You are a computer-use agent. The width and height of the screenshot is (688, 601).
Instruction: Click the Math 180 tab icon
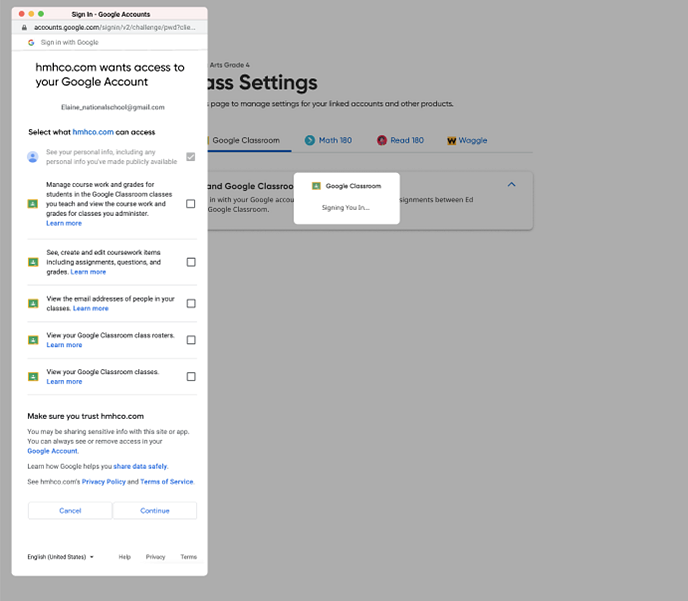tap(310, 140)
